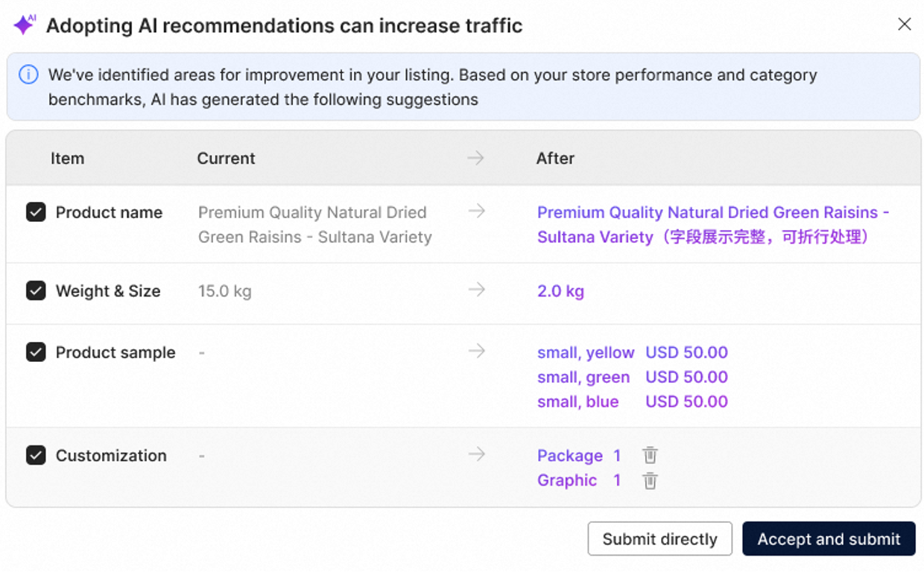Click the blue info circle icon
924x572 pixels.
point(28,75)
